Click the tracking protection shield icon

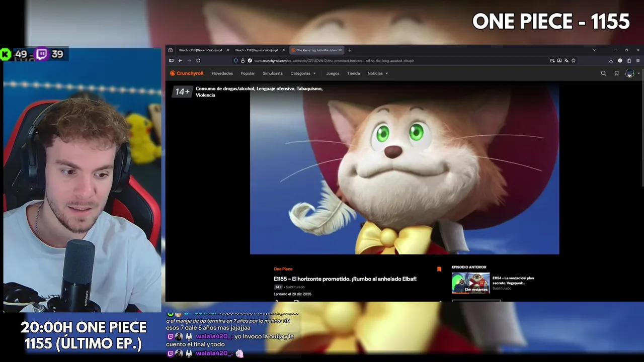[x=235, y=61]
